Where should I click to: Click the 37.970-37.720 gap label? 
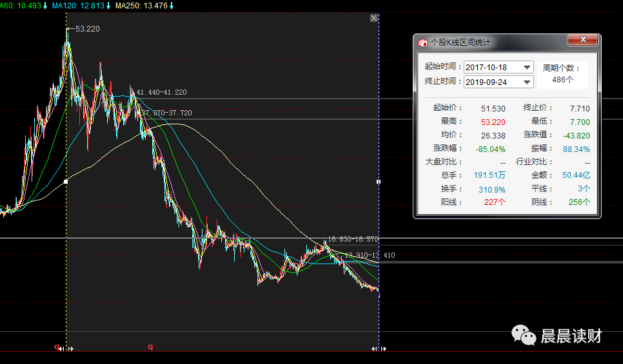167,113
